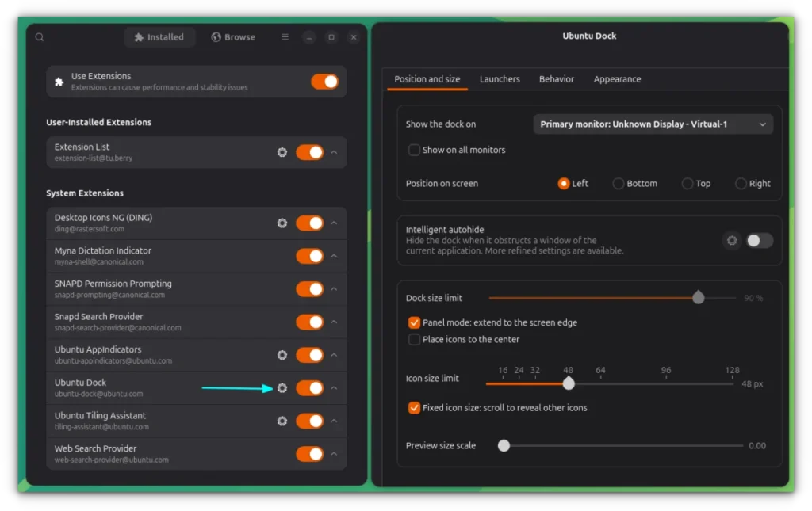Disable Ubuntu AppIndicators switch
The image size is (812, 511).
click(310, 355)
